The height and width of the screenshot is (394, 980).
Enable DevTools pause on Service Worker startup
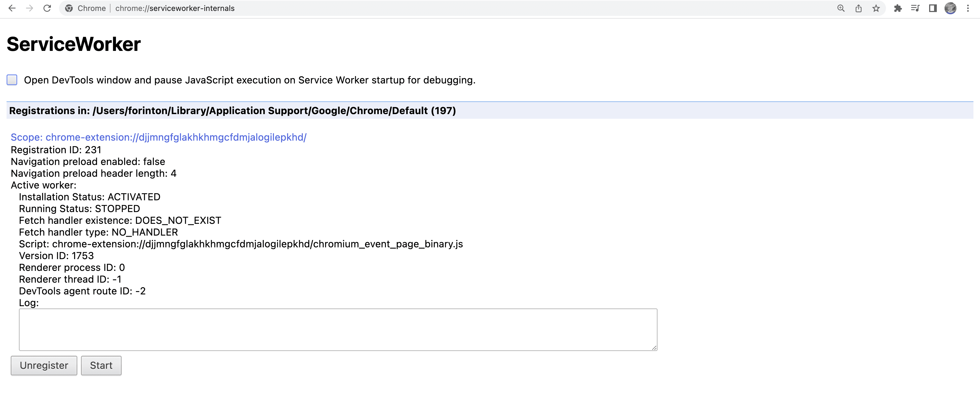12,79
